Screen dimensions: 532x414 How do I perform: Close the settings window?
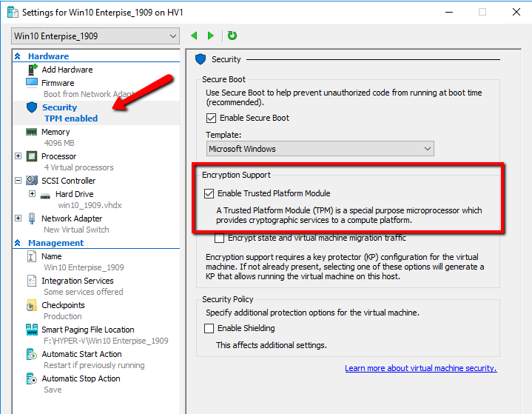point(516,13)
